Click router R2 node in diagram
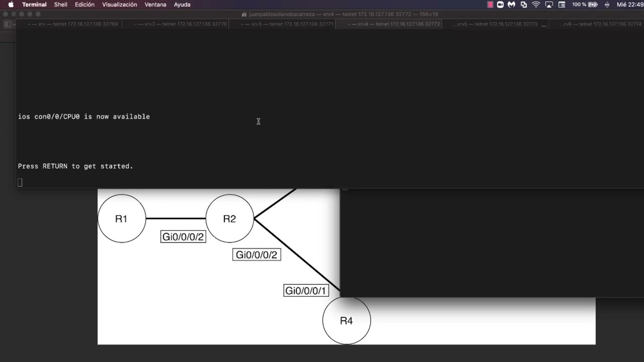 [x=229, y=218]
